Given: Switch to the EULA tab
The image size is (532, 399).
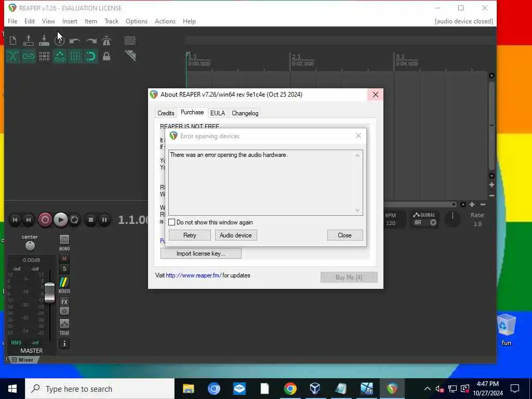Looking at the screenshot, I should [218, 113].
